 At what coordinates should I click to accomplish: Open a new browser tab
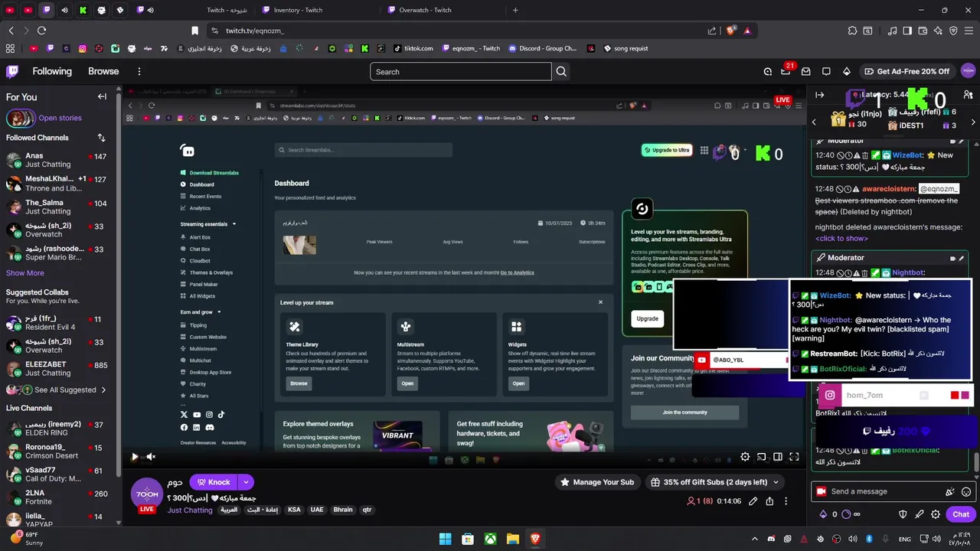[515, 10]
